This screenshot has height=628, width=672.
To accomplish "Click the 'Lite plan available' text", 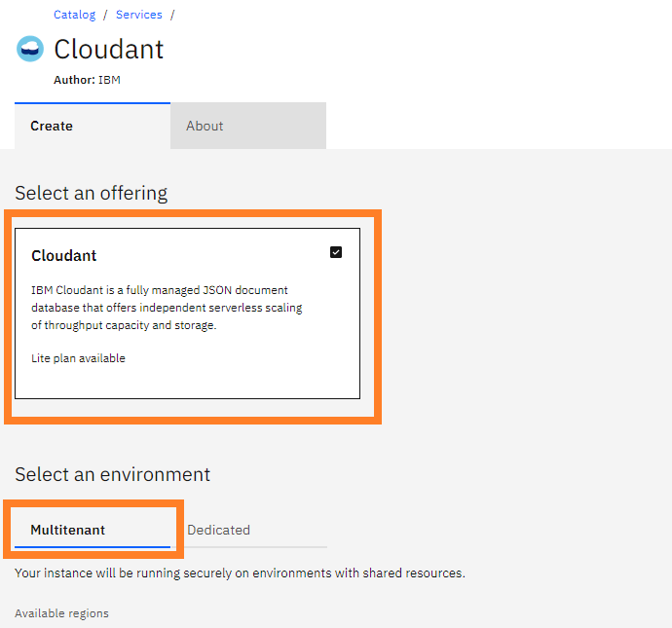I will click(78, 358).
